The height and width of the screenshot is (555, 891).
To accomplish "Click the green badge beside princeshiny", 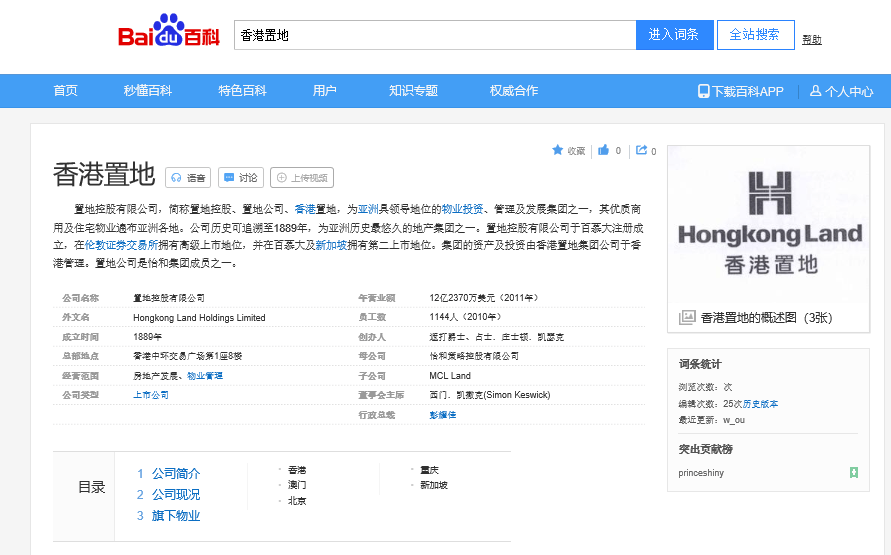I will (853, 473).
